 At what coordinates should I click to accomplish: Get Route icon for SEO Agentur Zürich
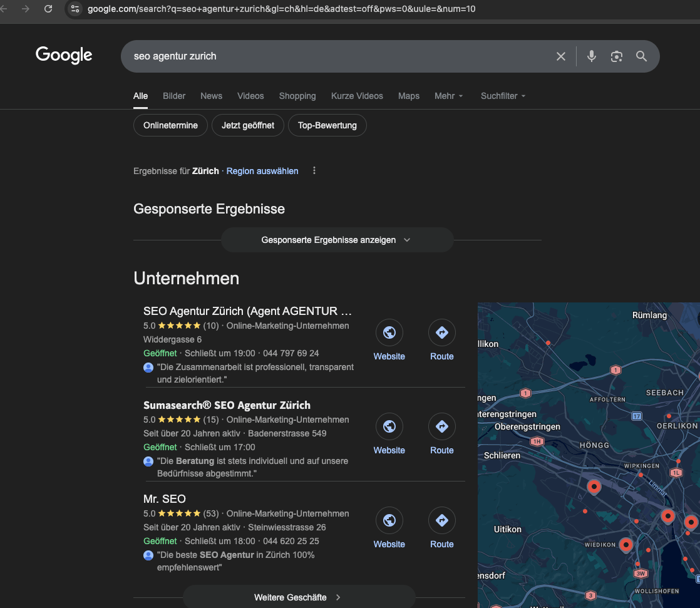[x=442, y=332]
